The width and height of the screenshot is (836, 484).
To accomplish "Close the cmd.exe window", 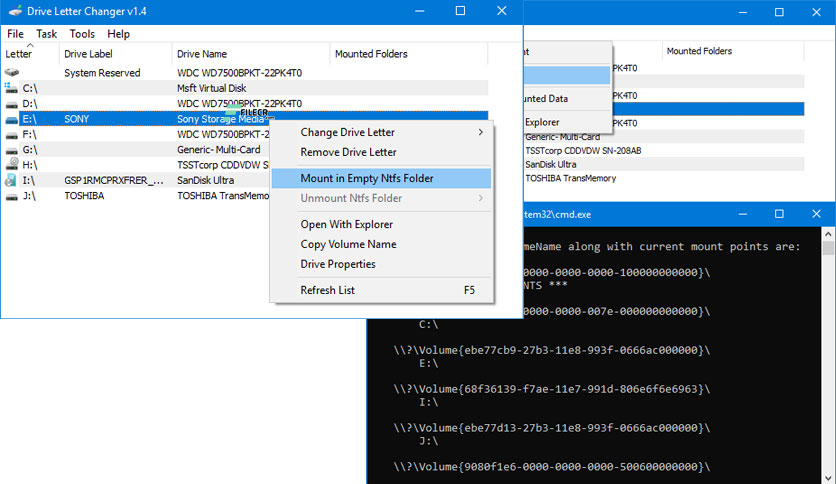I will (816, 214).
